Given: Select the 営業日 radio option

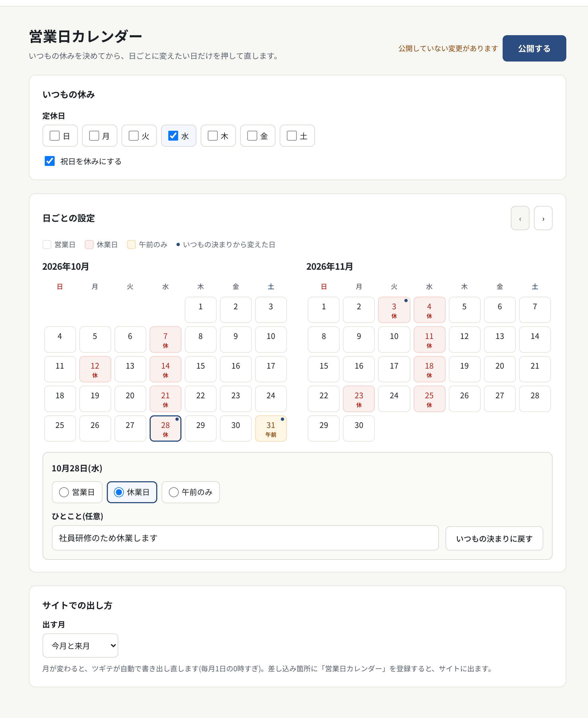Looking at the screenshot, I should pos(77,492).
